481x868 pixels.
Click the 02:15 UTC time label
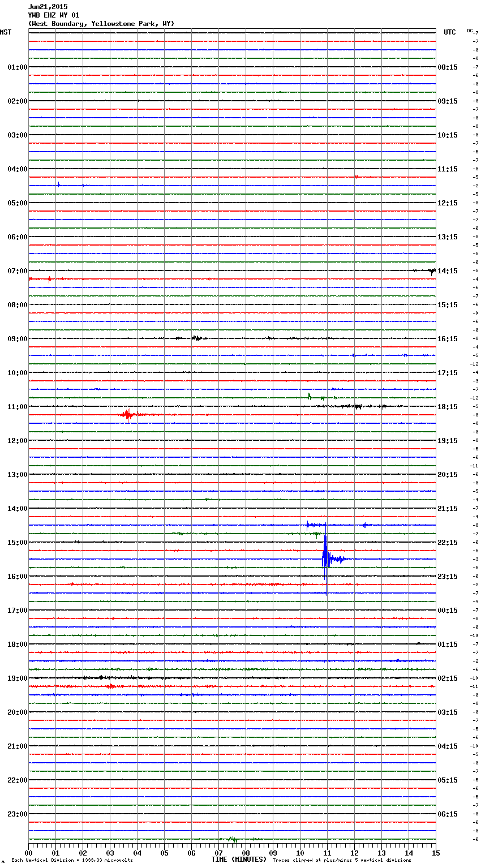tap(448, 678)
